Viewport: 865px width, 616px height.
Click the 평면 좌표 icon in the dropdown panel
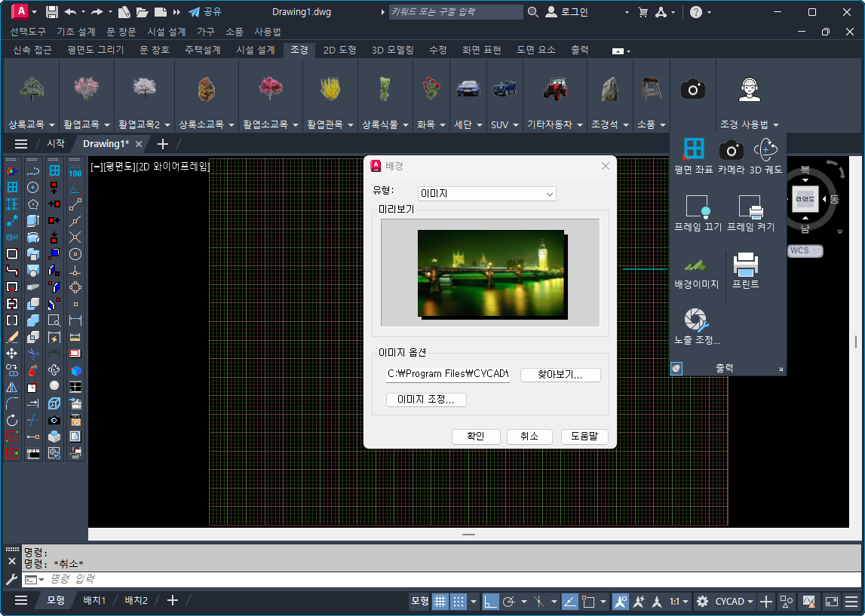pos(693,149)
